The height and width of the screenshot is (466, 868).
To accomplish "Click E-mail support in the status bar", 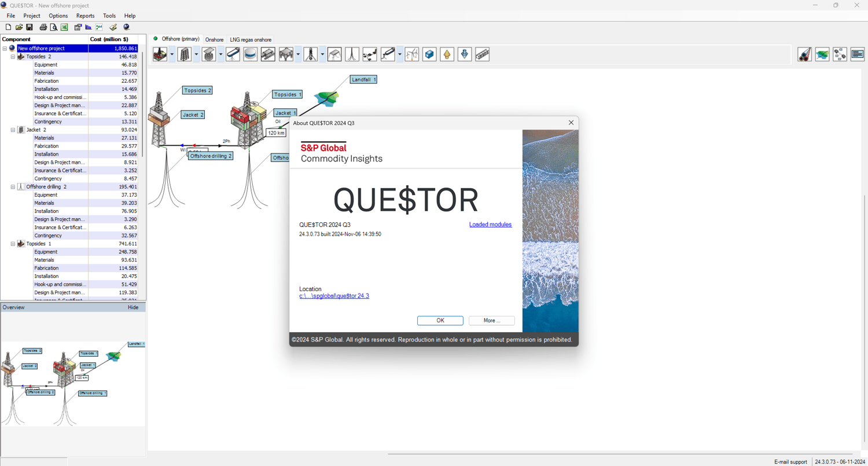I will tap(790, 462).
